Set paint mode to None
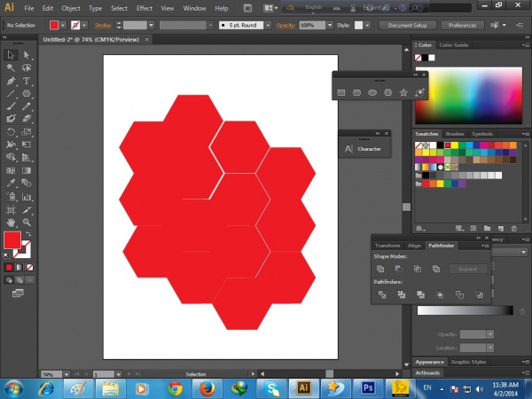 (x=29, y=266)
